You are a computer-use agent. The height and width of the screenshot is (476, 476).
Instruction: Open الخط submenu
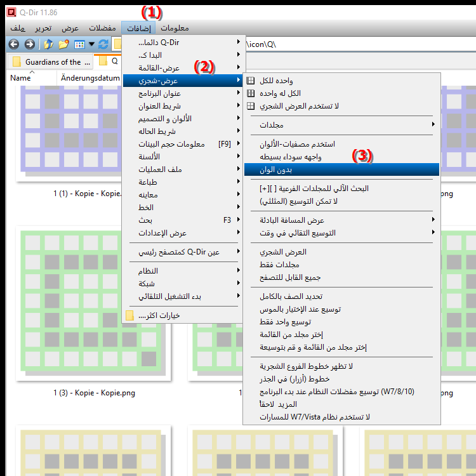tap(183, 208)
